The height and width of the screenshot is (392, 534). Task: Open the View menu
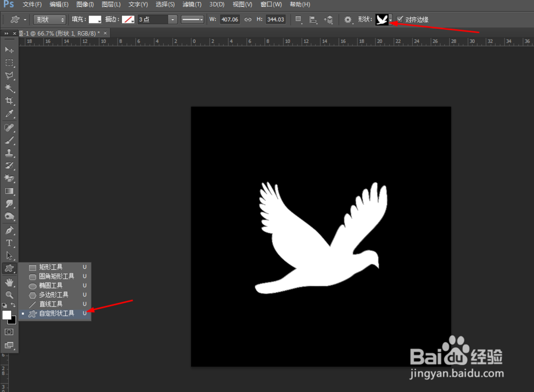pyautogui.click(x=242, y=4)
